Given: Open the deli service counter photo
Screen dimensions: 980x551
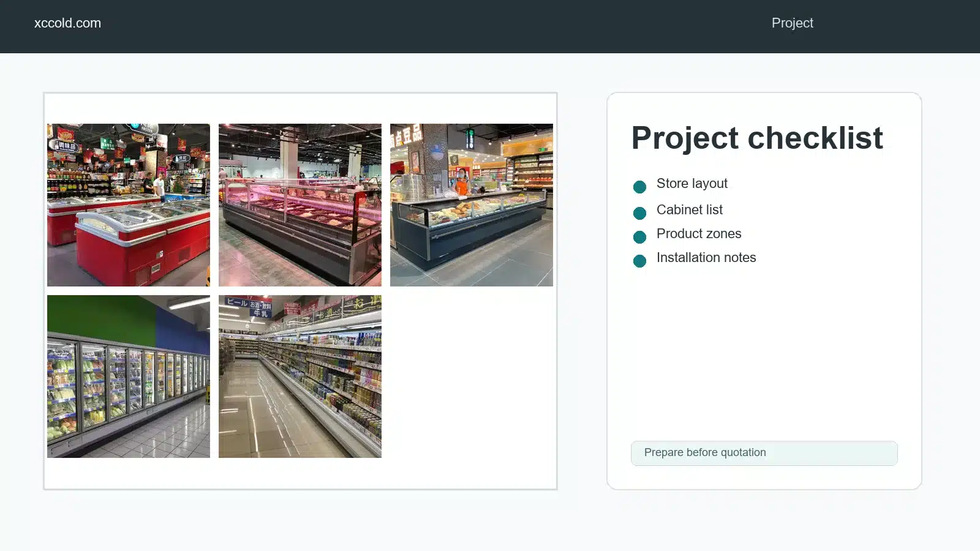Looking at the screenshot, I should point(472,205).
